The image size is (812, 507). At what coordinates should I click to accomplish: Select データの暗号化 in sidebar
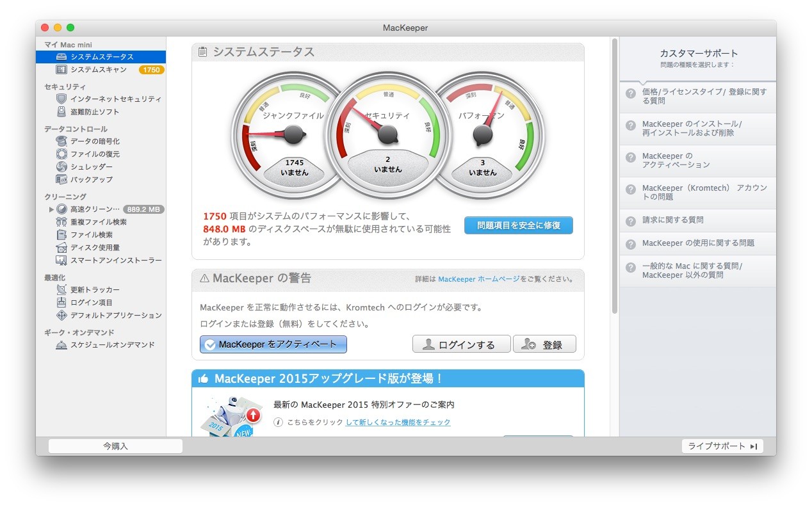pos(101,141)
